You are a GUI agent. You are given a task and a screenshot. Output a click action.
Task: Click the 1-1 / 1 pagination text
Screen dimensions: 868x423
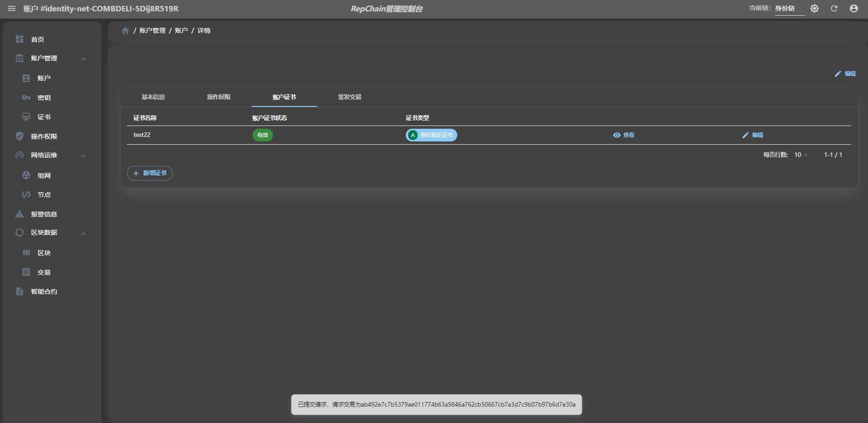[833, 155]
